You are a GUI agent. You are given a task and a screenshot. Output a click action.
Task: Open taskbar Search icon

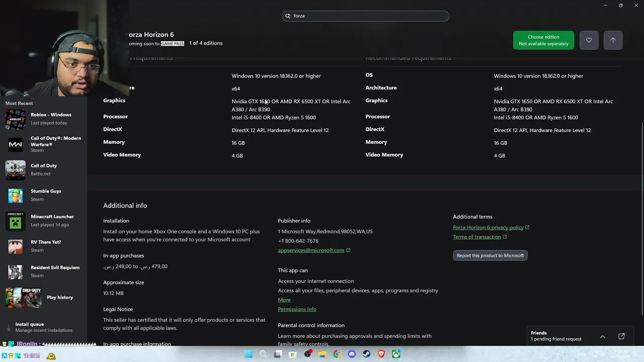263,354
